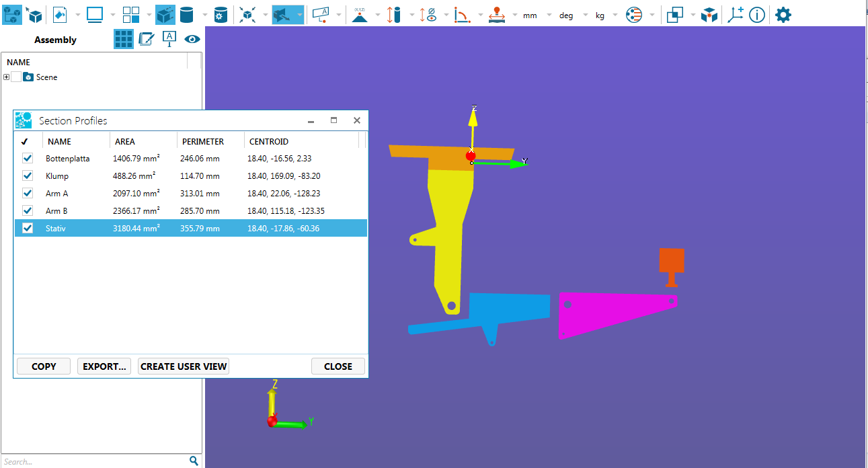Click the information icon in toolbar
This screenshot has width=868, height=468.
[757, 15]
